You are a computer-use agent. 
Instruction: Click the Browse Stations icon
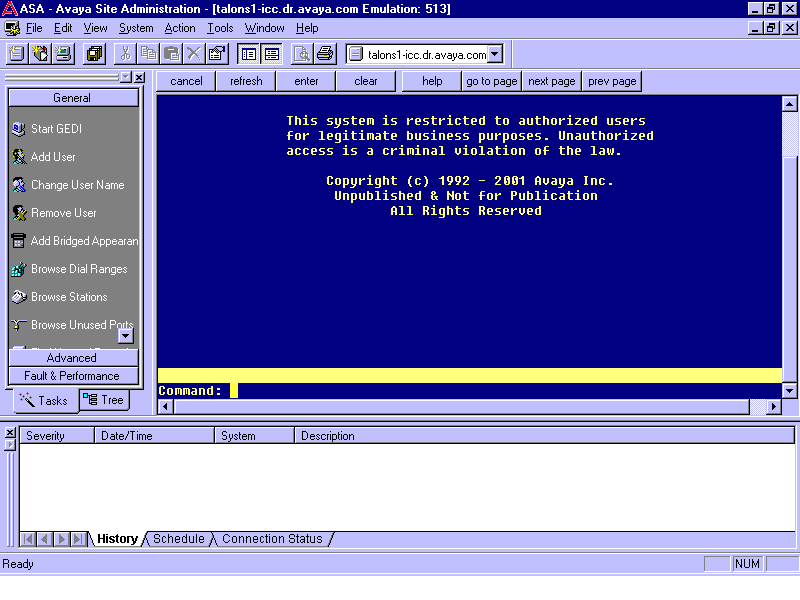click(19, 297)
